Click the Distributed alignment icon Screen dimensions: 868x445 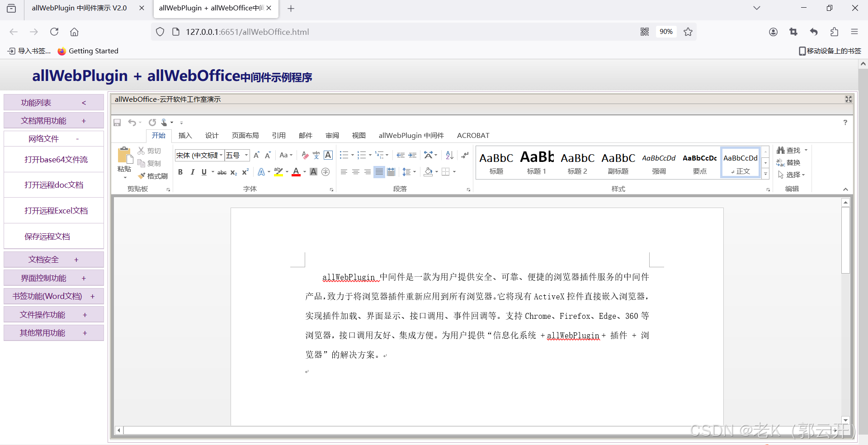click(391, 172)
